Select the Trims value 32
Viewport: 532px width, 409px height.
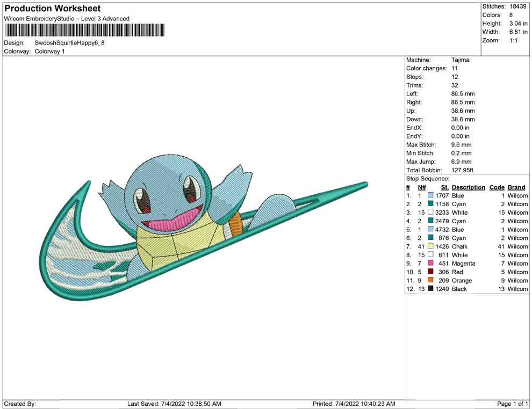coord(455,85)
